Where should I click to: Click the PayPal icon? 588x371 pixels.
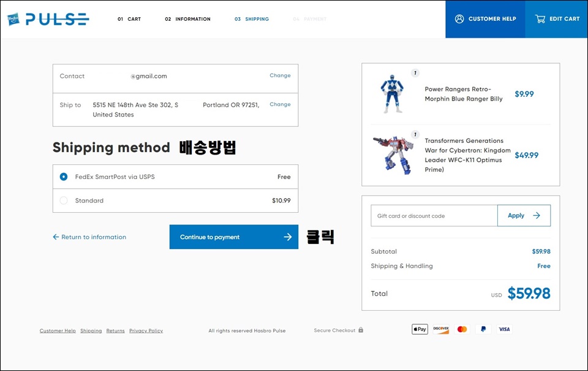pyautogui.click(x=483, y=329)
